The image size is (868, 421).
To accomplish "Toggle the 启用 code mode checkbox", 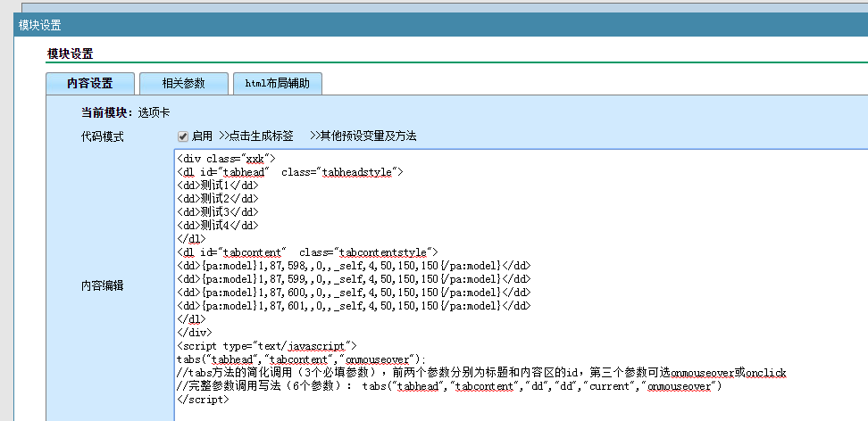I will (182, 136).
